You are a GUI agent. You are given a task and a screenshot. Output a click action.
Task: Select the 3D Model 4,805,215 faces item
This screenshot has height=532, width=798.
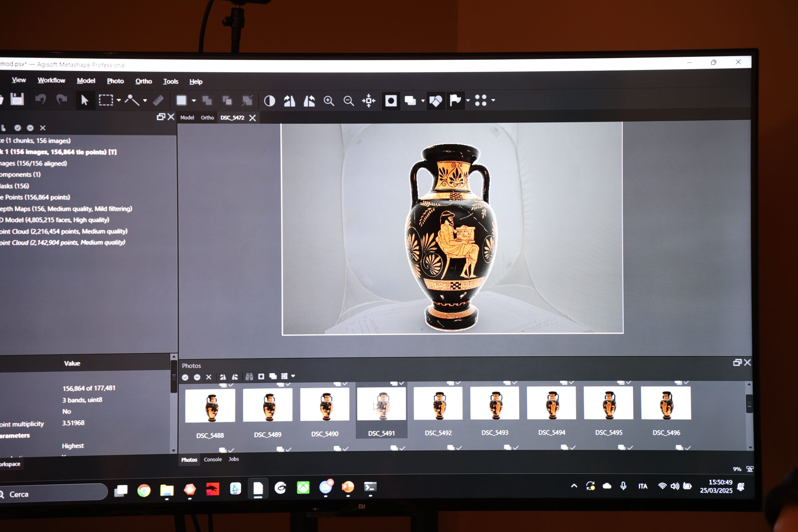55,220
